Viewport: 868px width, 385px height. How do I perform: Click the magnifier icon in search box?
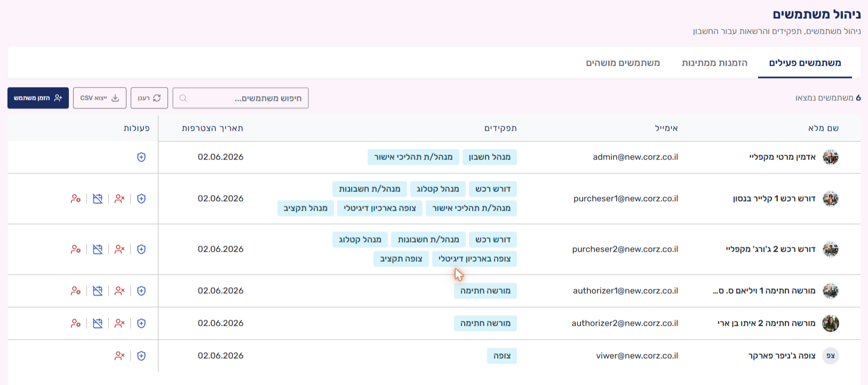183,98
